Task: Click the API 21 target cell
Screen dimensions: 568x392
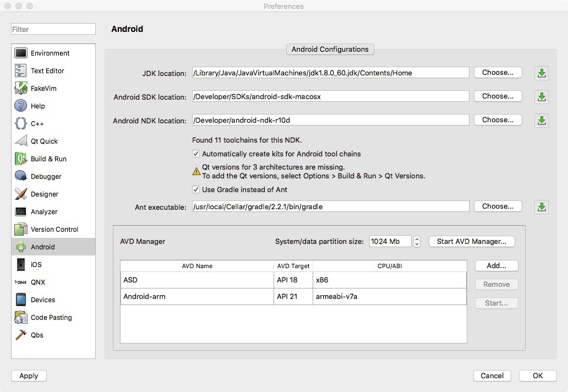Action: (x=293, y=296)
